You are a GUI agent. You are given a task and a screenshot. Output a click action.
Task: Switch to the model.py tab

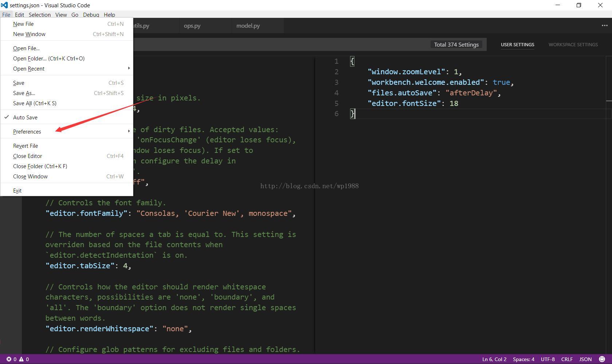point(258,25)
